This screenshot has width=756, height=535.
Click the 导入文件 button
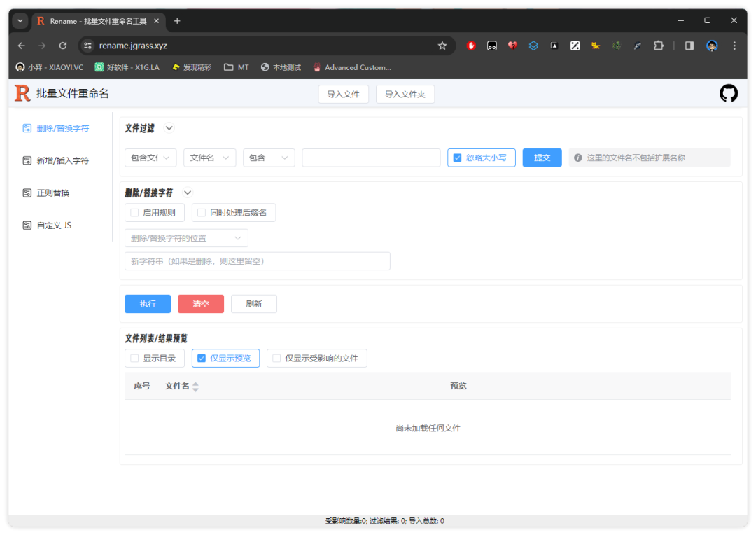coord(343,94)
